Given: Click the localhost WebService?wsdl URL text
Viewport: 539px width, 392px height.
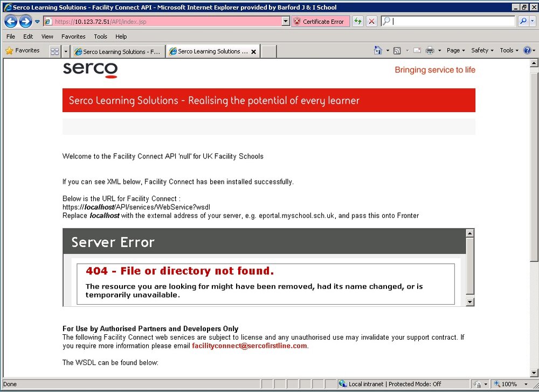Looking at the screenshot, I should [136, 207].
